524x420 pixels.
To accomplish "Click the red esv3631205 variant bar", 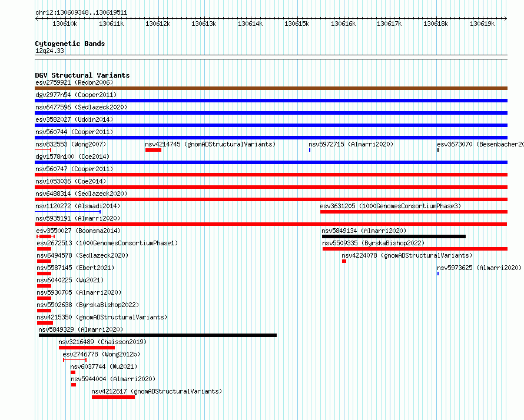I will click(x=414, y=212).
